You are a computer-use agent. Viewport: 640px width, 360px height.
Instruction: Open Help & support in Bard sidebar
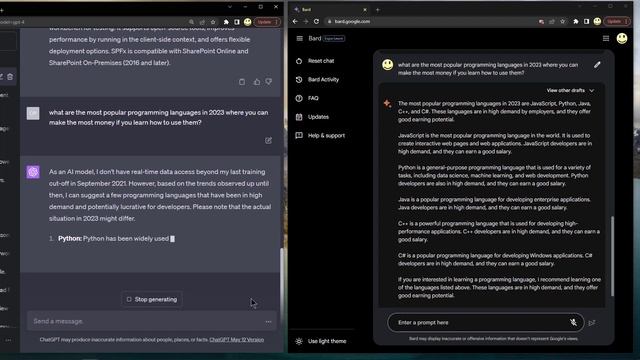320,136
